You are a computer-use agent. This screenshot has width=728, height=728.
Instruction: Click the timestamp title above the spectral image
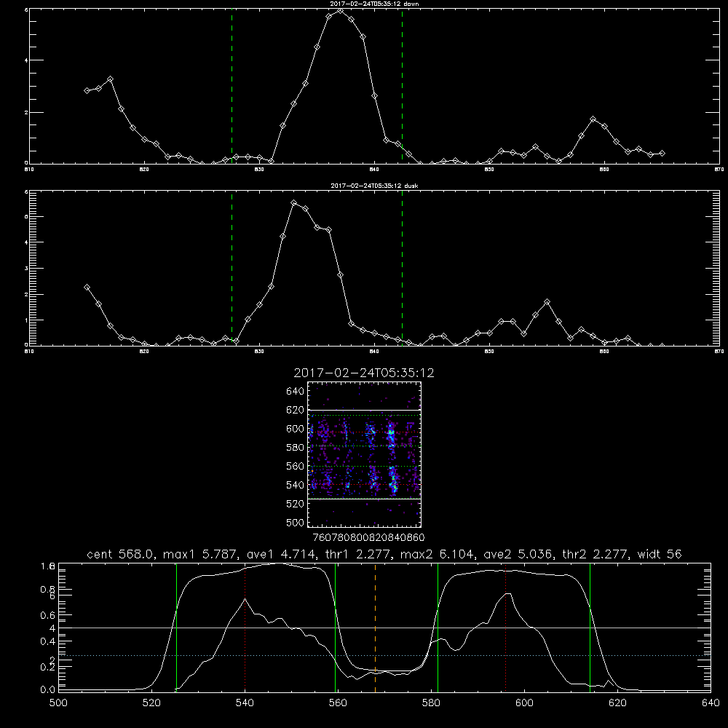click(364, 373)
